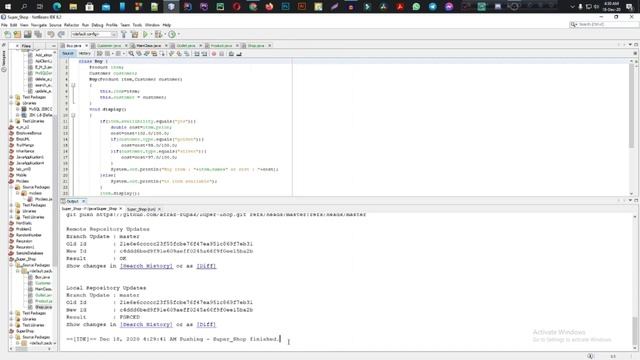Screen dimensions: 640x360
Task: Jump to Next Bookmark icon
Action: point(179,54)
